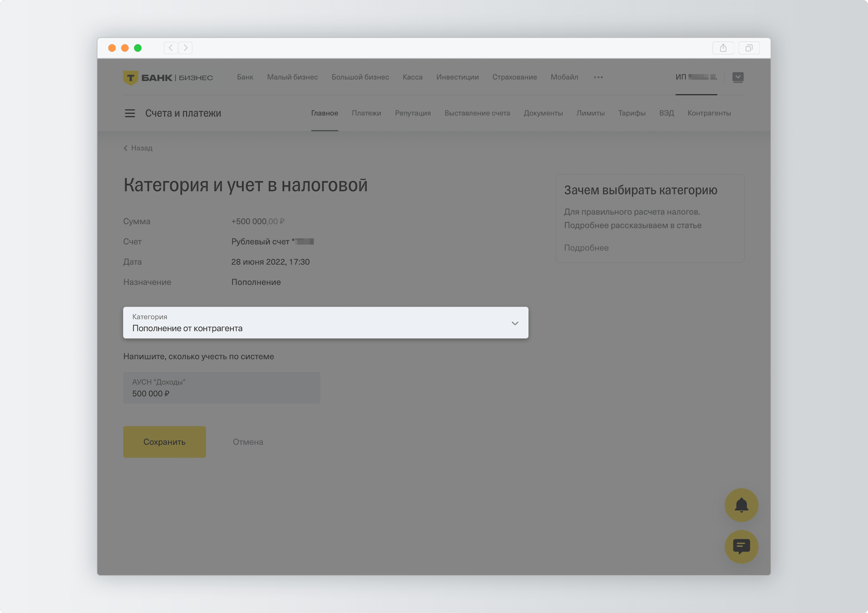Screen dimensions: 868x613
Task: Open the Инвестиции section
Action: pos(457,77)
